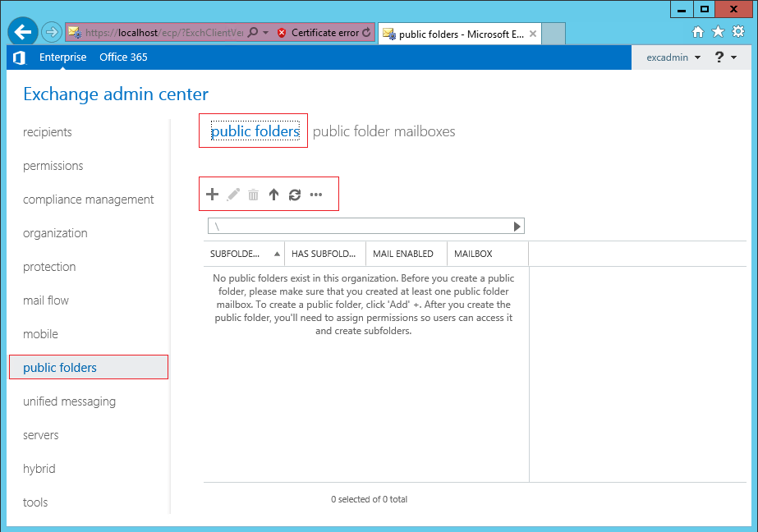Switch to the public folder mailboxes tab

tap(384, 131)
